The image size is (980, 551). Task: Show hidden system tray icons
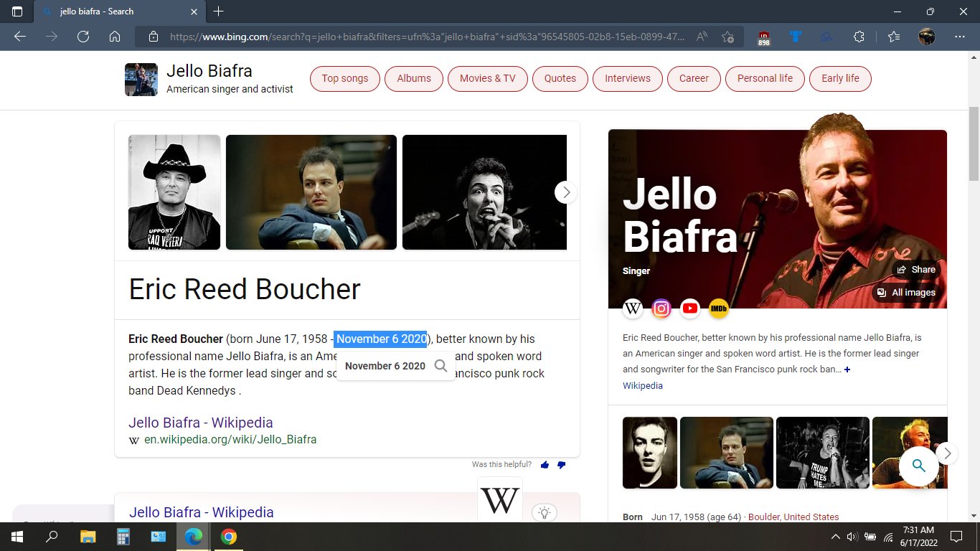[835, 537]
